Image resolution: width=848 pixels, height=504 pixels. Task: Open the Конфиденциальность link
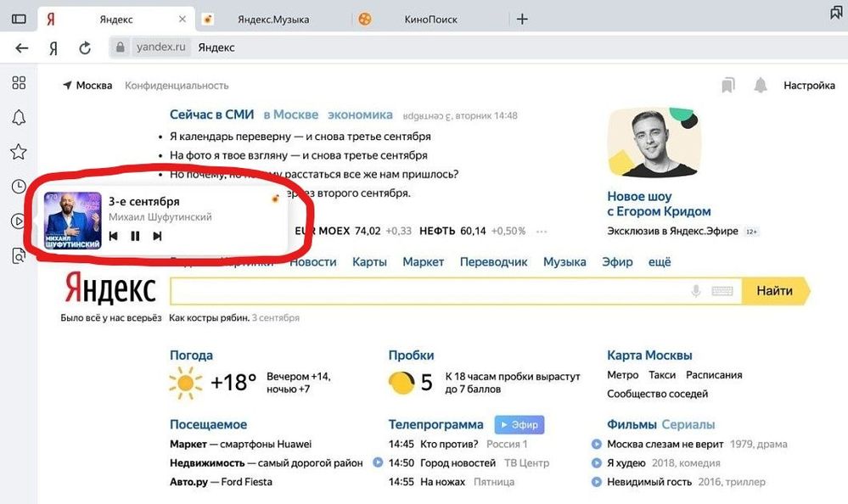pyautogui.click(x=177, y=86)
